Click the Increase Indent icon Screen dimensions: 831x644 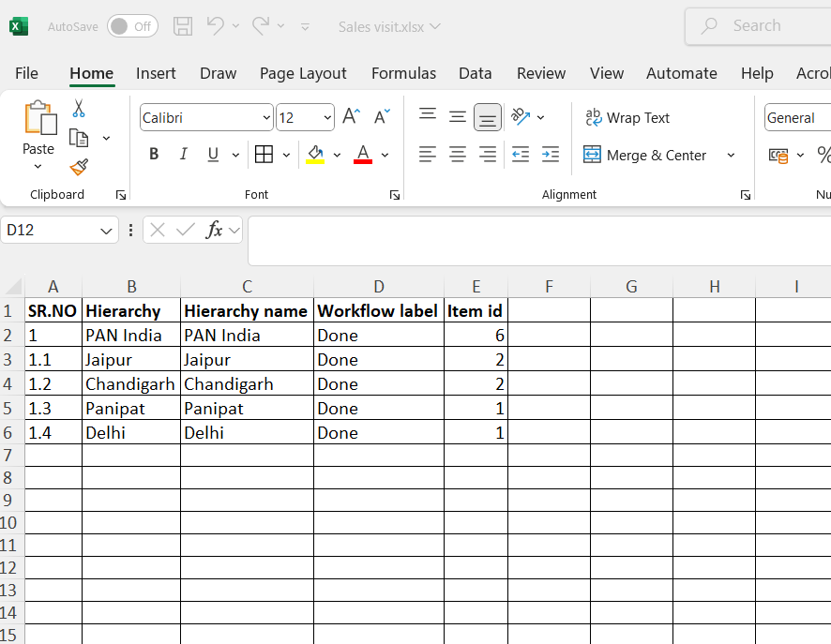(x=551, y=155)
